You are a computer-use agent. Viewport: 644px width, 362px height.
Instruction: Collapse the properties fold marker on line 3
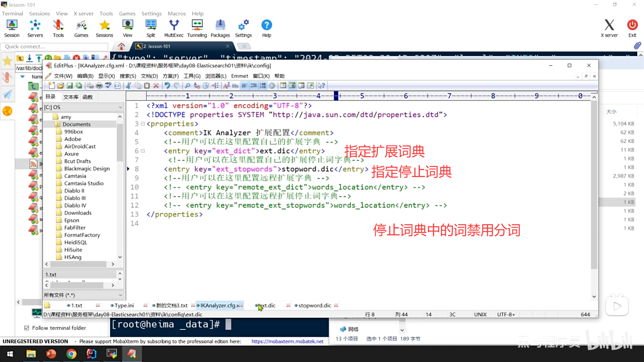click(x=143, y=124)
